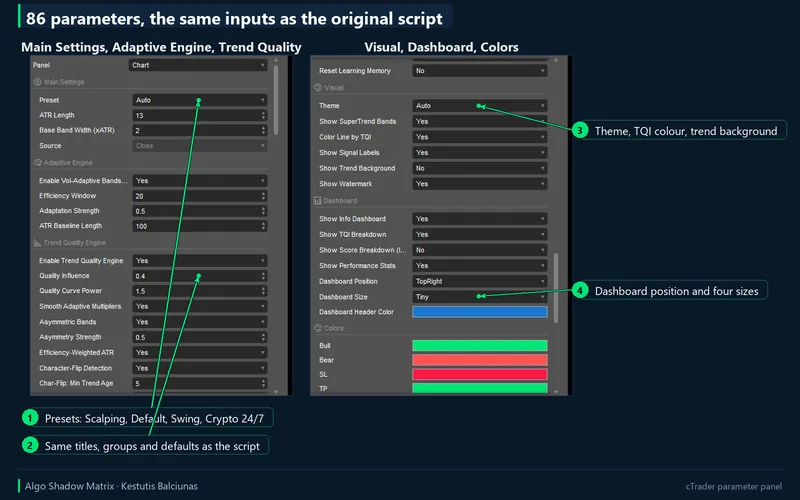Toggle Efficiency-Weighted ATR option
800x500 pixels.
coord(199,353)
